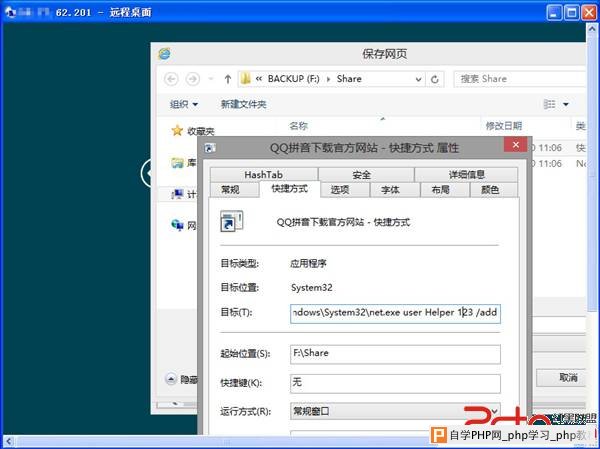
Task: Go forward in the save dialog navigation
Action: [192, 79]
